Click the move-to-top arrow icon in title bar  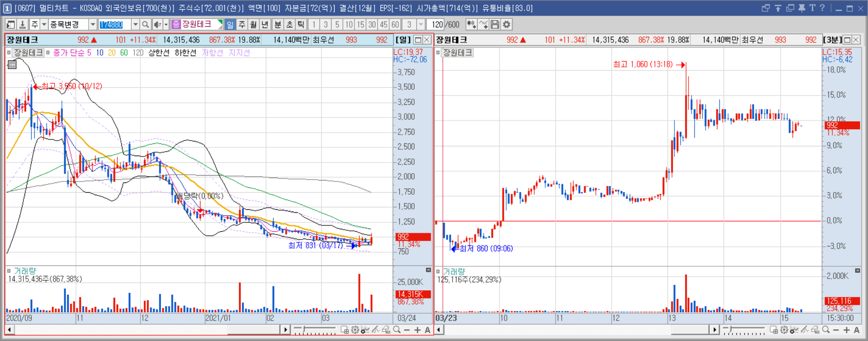[x=778, y=8]
